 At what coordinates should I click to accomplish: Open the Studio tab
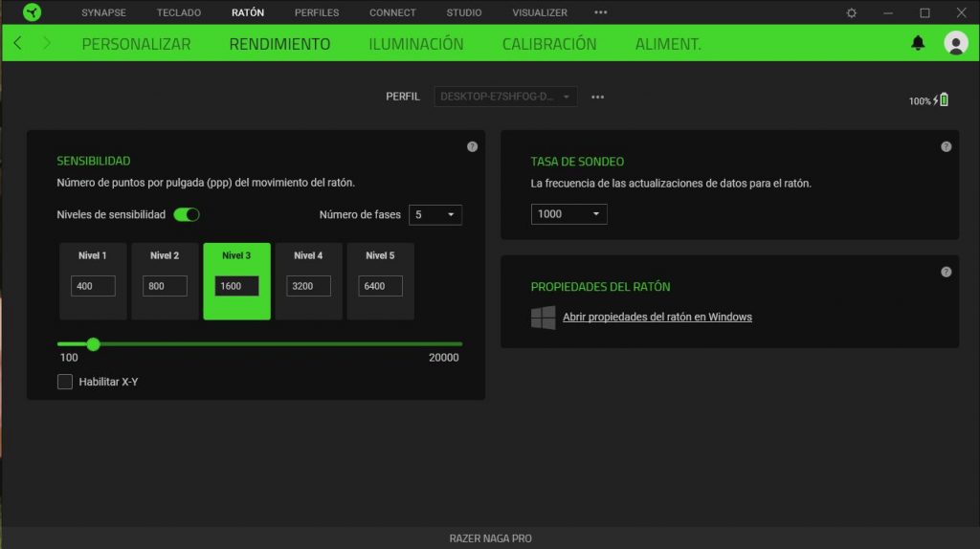tap(464, 12)
